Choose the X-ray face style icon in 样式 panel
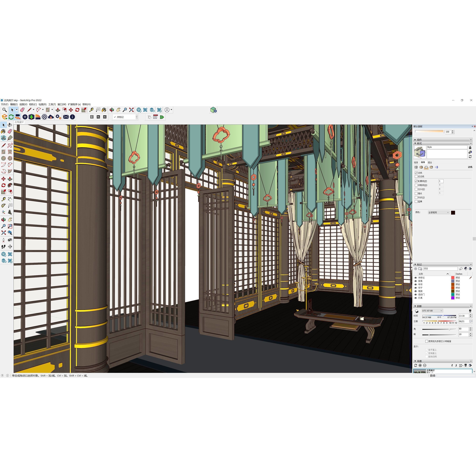The height and width of the screenshot is (476, 476). [437, 167]
